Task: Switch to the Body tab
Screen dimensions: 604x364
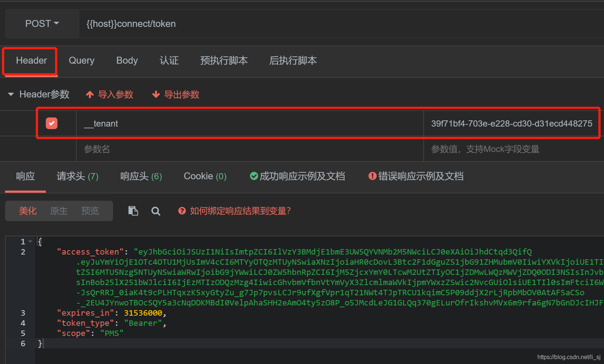Action: (127, 60)
